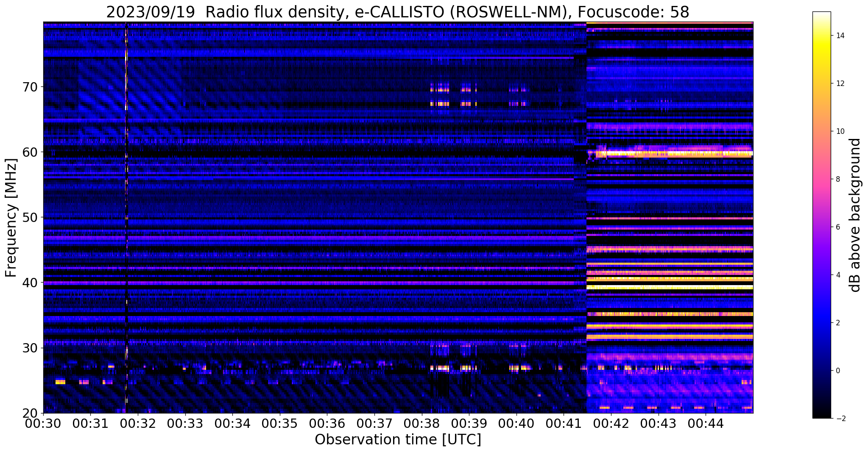Click the 30 MHz frequency tick label
This screenshot has height=452, width=868.
[30, 348]
